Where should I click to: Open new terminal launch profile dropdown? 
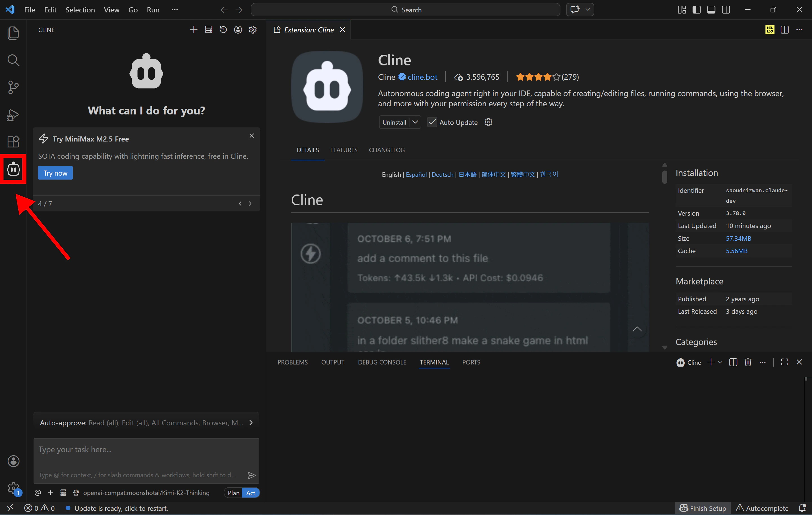coord(720,362)
